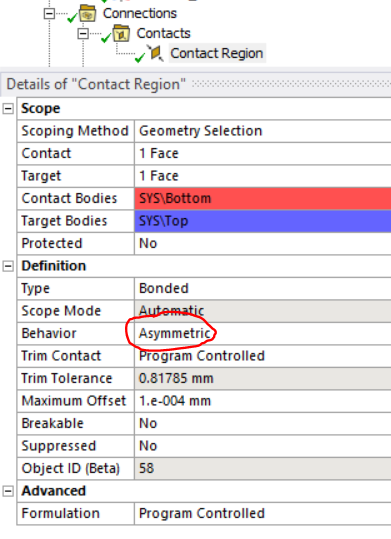
Task: Collapse the Scope section
Action: click(8, 109)
